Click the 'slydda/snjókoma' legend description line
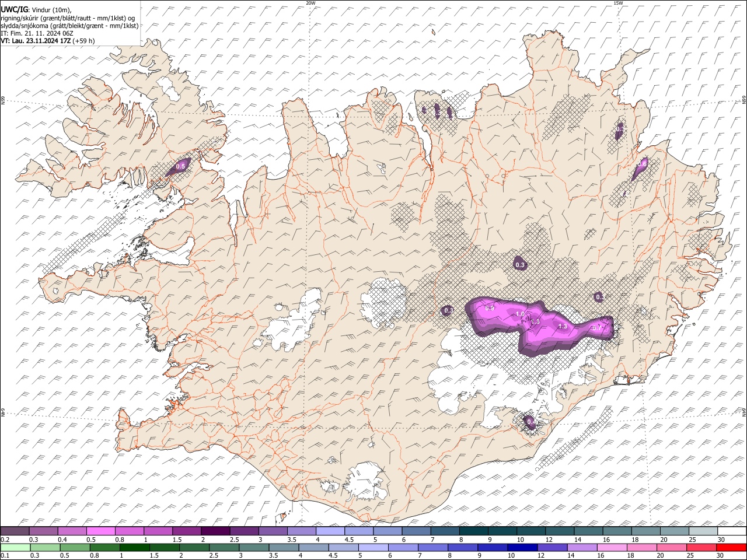The height and width of the screenshot is (560, 747). [69, 26]
